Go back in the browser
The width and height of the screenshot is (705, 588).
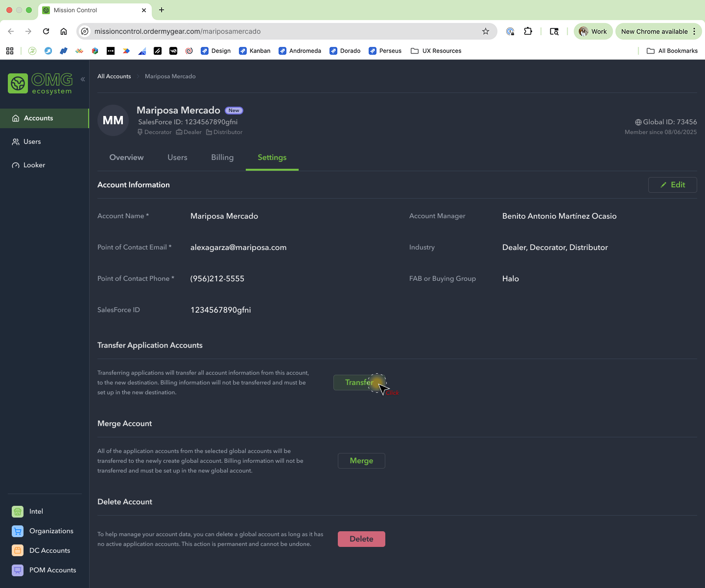(11, 31)
